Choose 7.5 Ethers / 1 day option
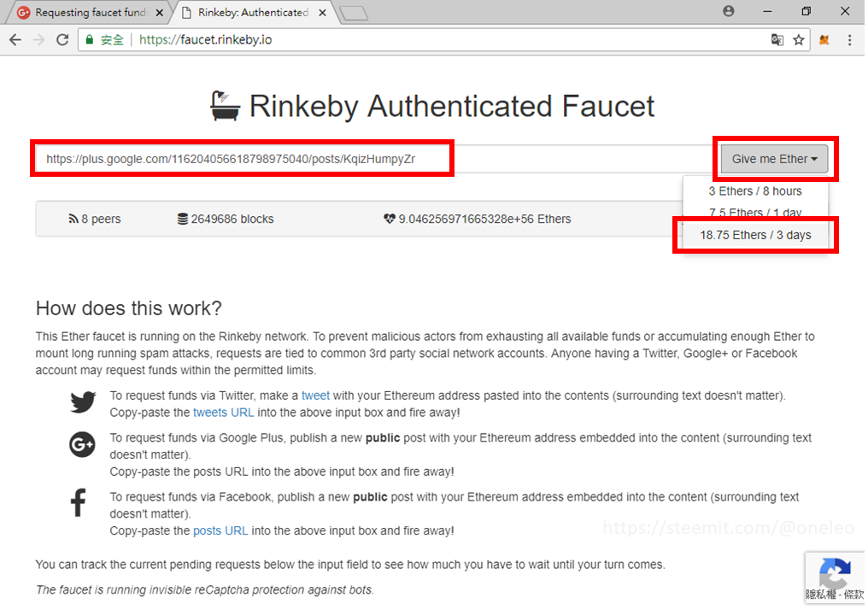 coord(755,213)
